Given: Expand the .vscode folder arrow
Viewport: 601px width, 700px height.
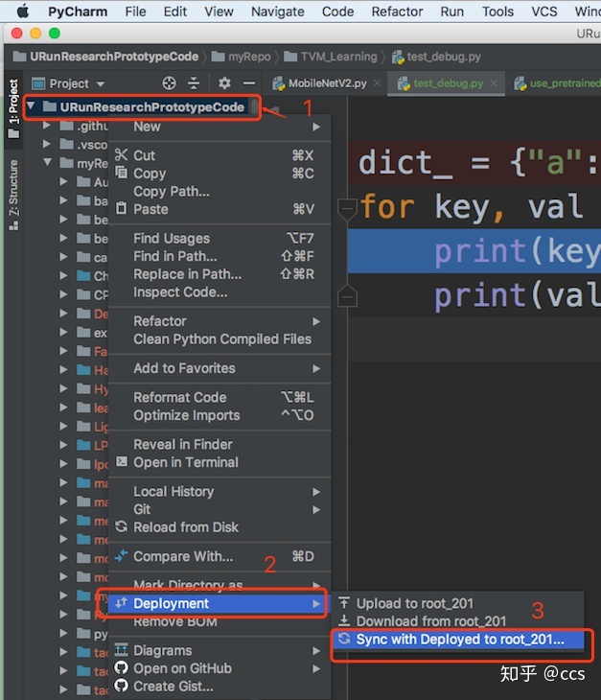Looking at the screenshot, I should coord(46,144).
